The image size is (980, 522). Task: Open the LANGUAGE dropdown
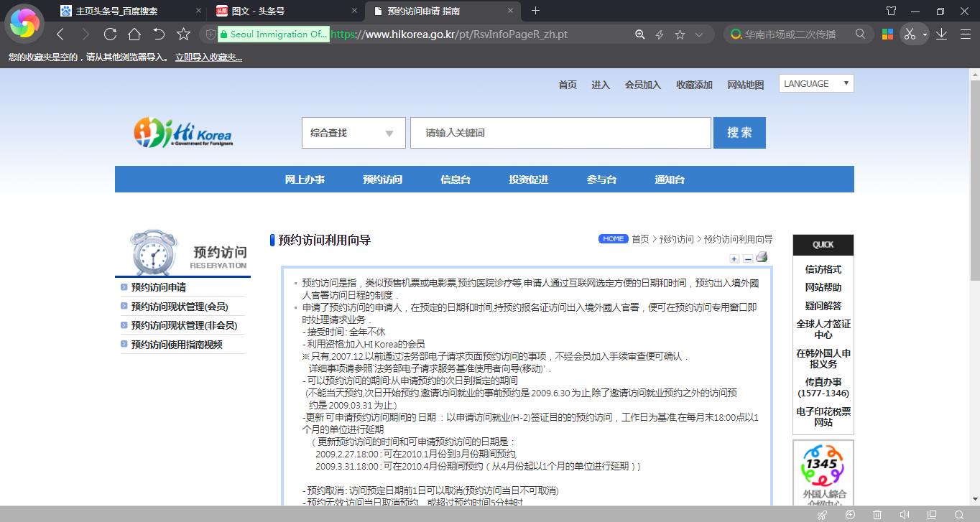815,83
